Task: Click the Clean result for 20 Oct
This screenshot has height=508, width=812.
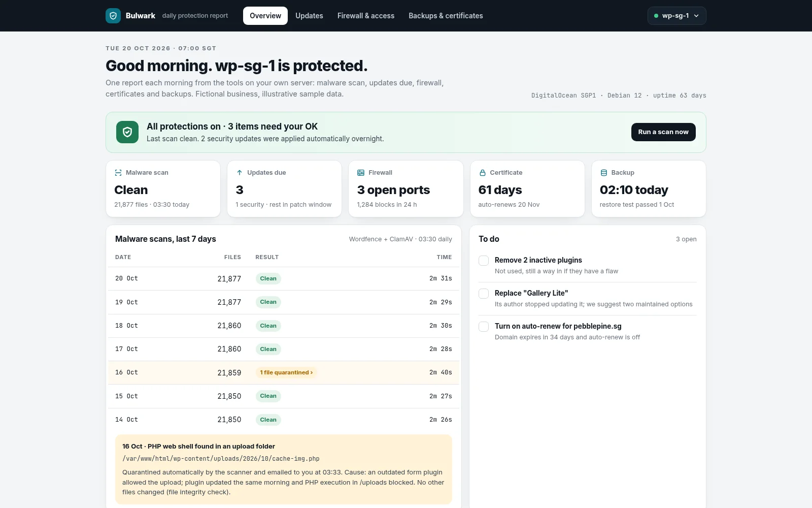Action: 268,278
